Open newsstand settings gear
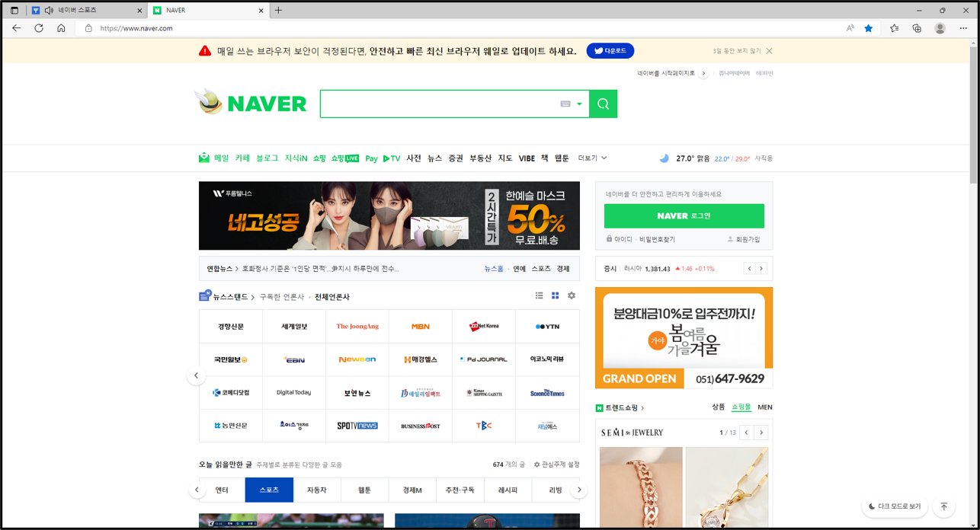The height and width of the screenshot is (530, 980). (572, 296)
